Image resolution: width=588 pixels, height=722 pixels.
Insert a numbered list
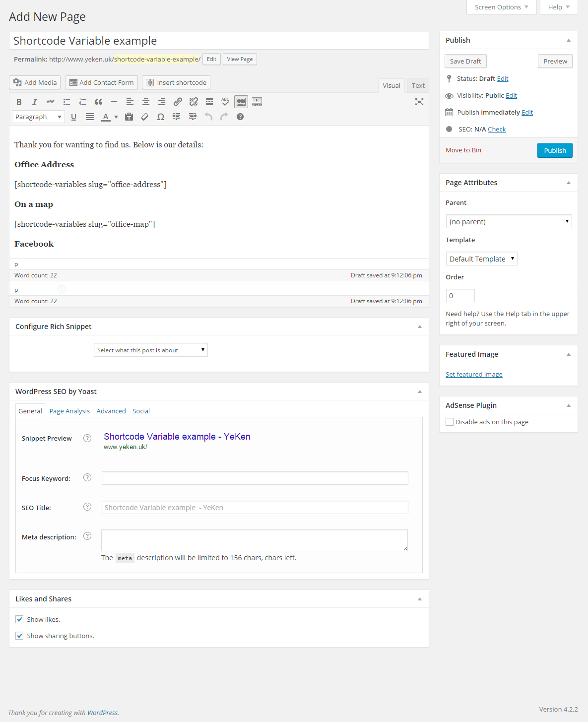click(x=82, y=102)
